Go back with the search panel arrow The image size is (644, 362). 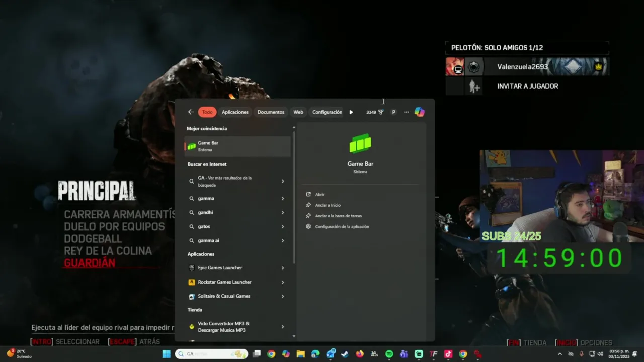pyautogui.click(x=191, y=112)
